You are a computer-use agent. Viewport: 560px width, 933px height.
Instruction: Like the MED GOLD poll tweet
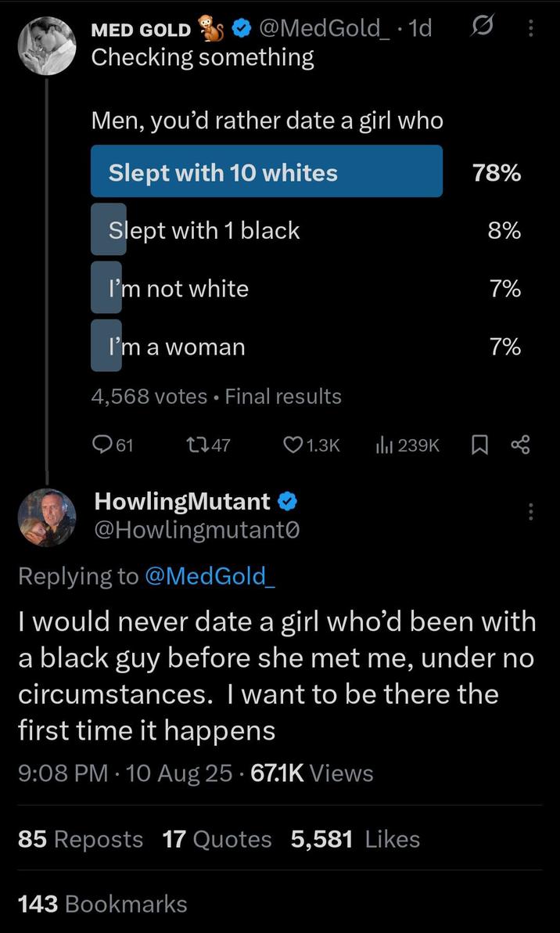pyautogui.click(x=294, y=445)
